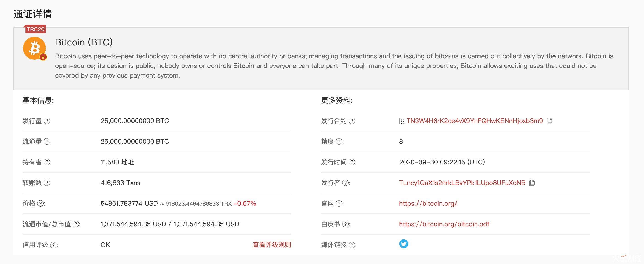Click the TRC20 red tag badge

click(35, 29)
